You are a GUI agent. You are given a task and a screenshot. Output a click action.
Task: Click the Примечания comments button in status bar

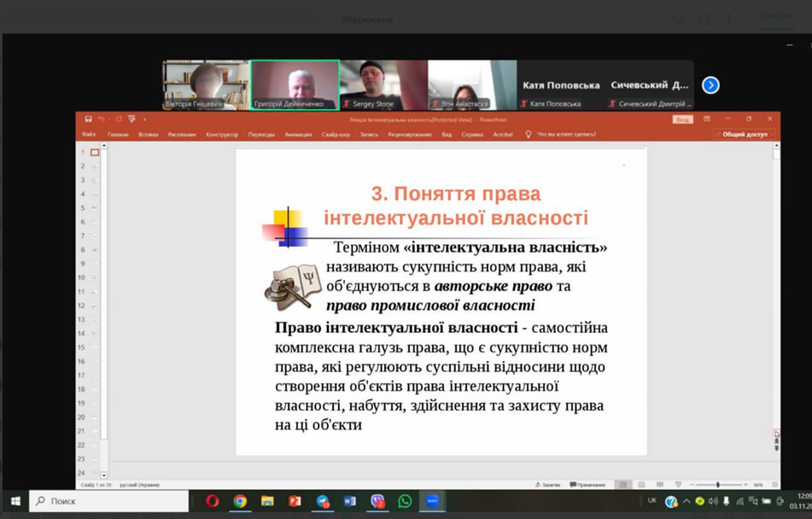click(587, 485)
